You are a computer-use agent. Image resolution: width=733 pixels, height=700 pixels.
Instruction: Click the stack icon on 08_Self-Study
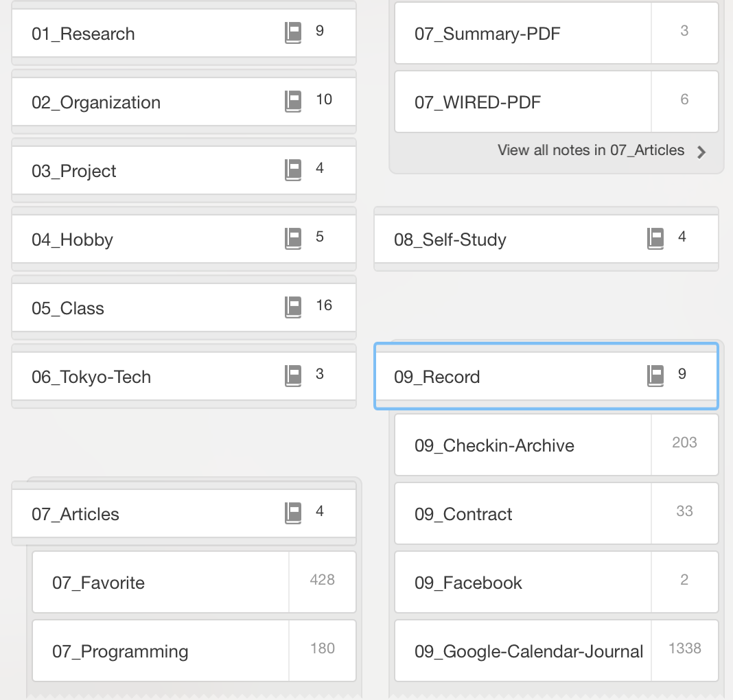655,240
